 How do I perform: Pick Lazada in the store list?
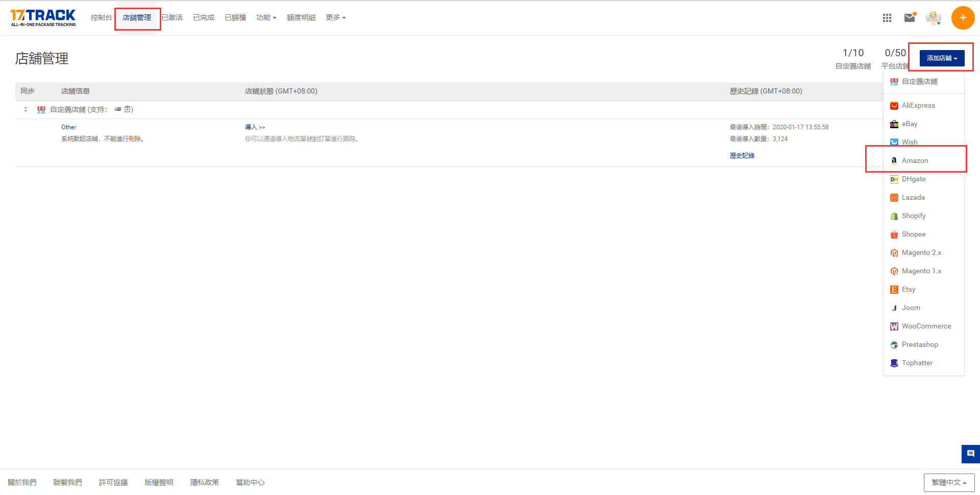[x=924, y=197]
